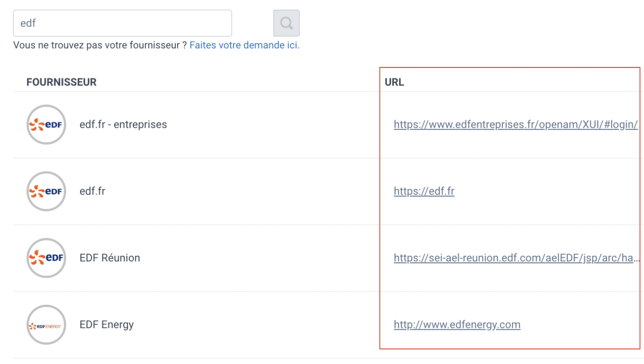Open the http://www.edfenergy.com link
644x364 pixels.
(x=457, y=325)
